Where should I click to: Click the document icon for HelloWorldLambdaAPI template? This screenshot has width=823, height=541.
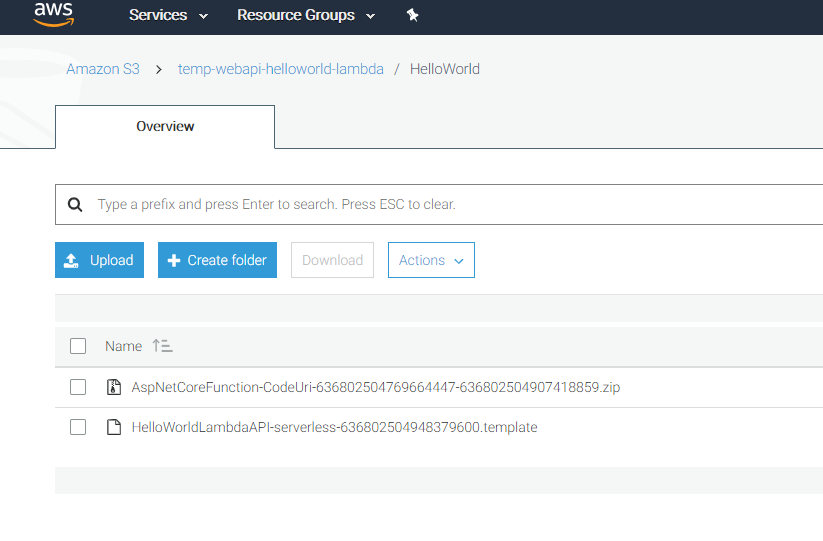coord(114,427)
